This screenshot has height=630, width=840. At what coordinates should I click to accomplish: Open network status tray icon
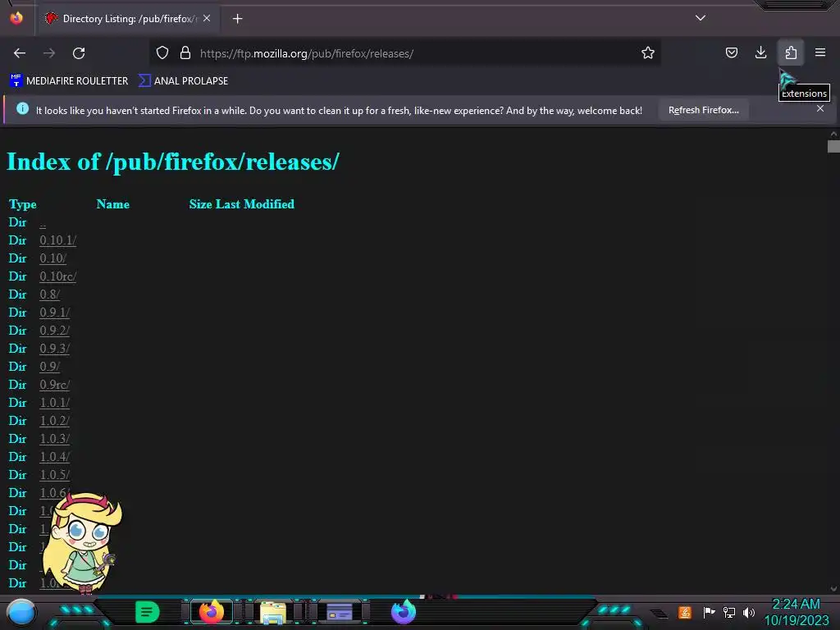tap(729, 612)
